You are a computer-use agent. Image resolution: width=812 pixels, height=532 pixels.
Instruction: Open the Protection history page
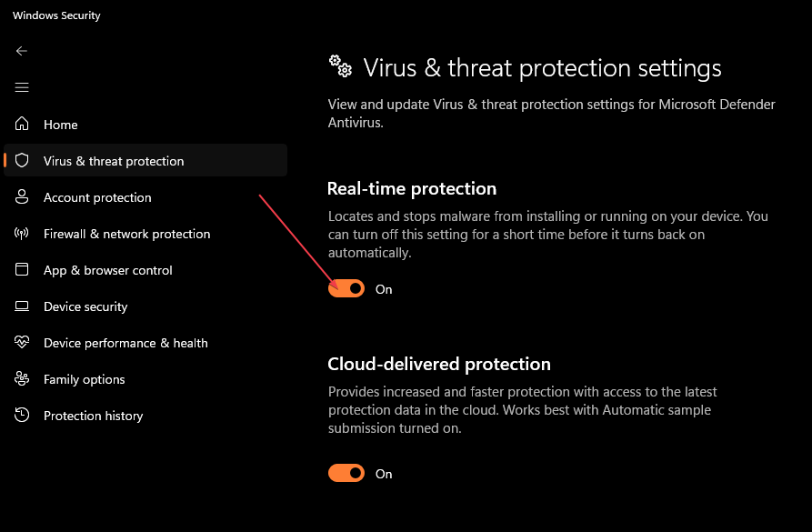[94, 415]
